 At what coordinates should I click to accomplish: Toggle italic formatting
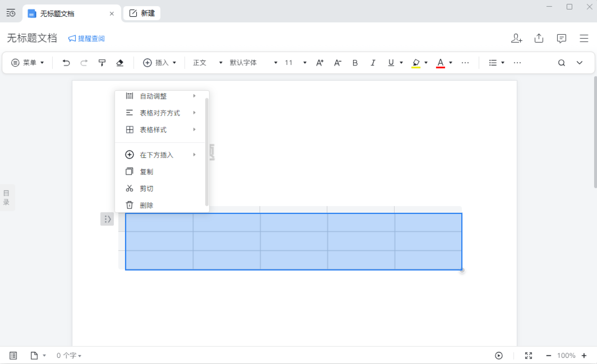(x=373, y=63)
